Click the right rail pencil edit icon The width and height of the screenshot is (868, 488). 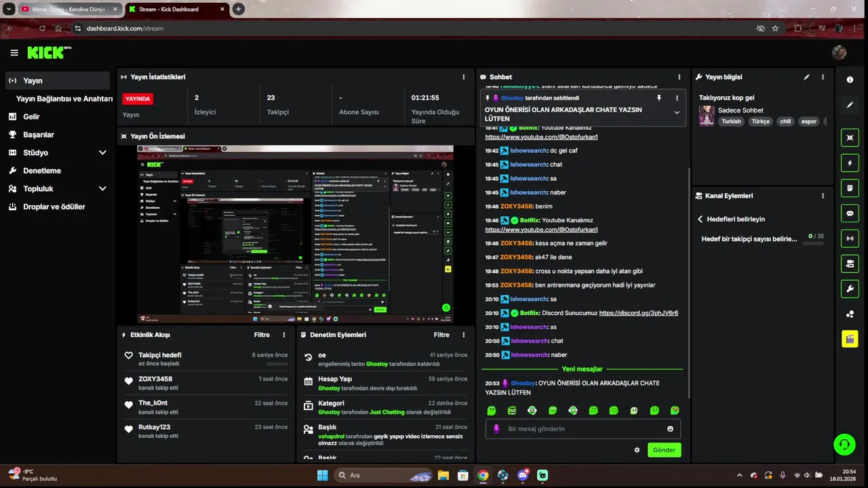pyautogui.click(x=850, y=105)
